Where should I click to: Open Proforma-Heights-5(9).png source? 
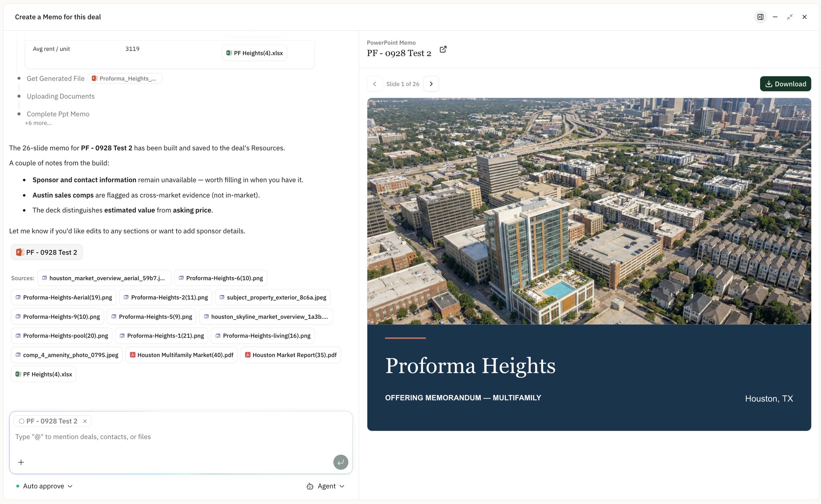tap(152, 316)
